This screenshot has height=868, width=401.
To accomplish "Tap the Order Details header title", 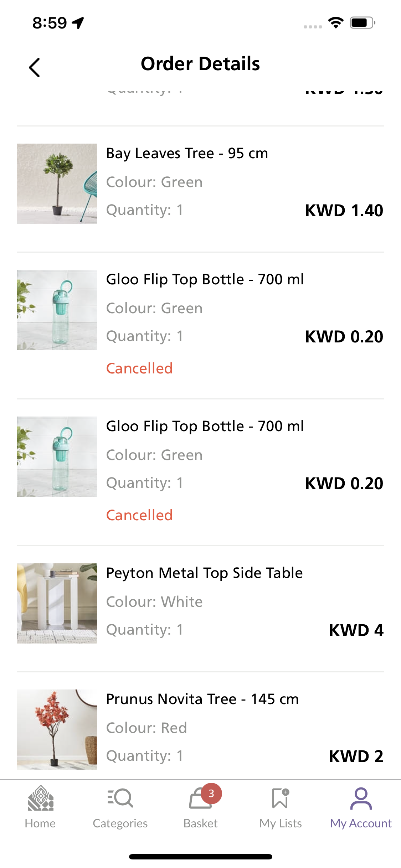I will pos(200,64).
